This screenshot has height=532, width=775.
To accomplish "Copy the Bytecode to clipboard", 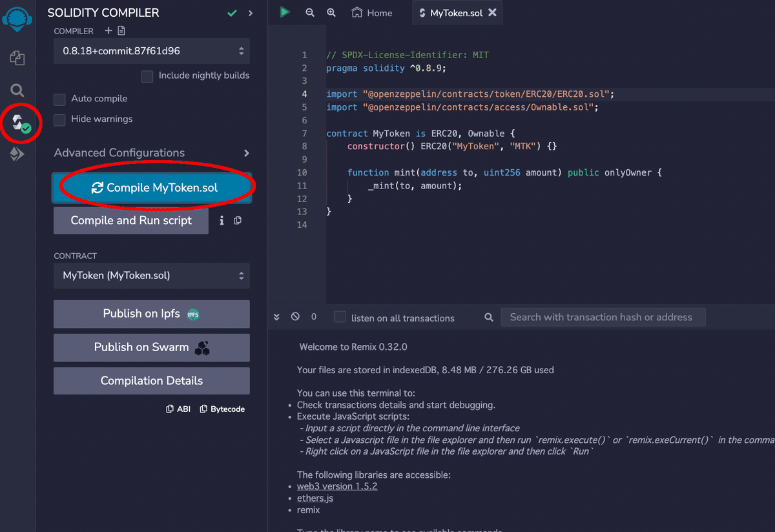I will pyautogui.click(x=222, y=409).
